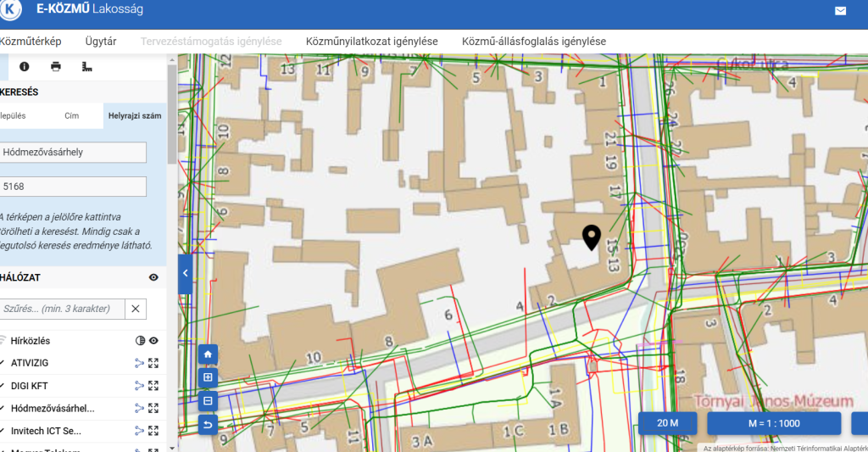868x452 pixels.
Task: Toggle visibility of Hírközlés layer
Action: (153, 341)
